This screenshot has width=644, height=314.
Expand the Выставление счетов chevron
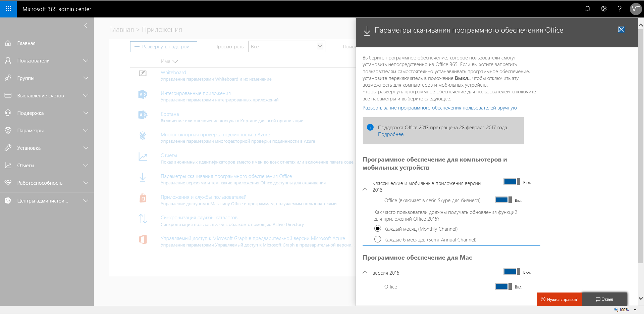tap(86, 95)
